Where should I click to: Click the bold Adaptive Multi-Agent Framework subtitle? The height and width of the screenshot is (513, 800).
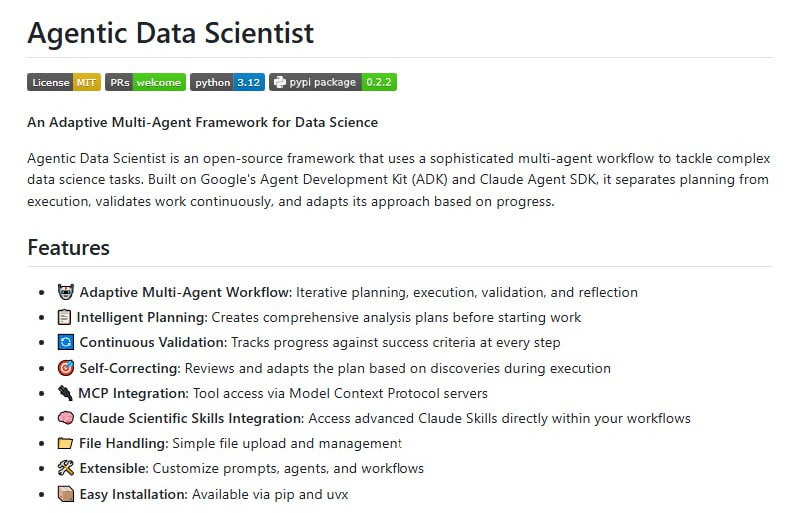202,122
